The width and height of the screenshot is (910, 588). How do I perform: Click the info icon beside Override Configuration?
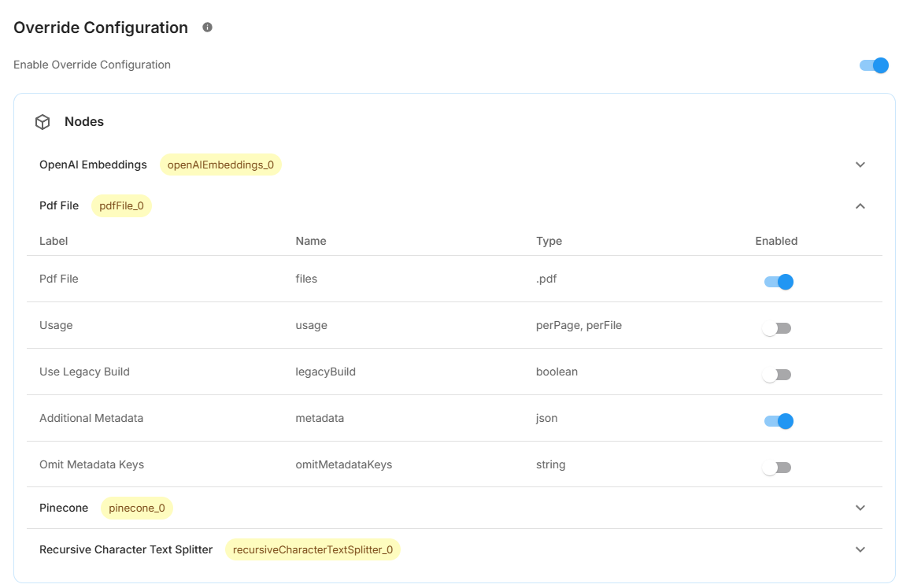[x=208, y=28]
